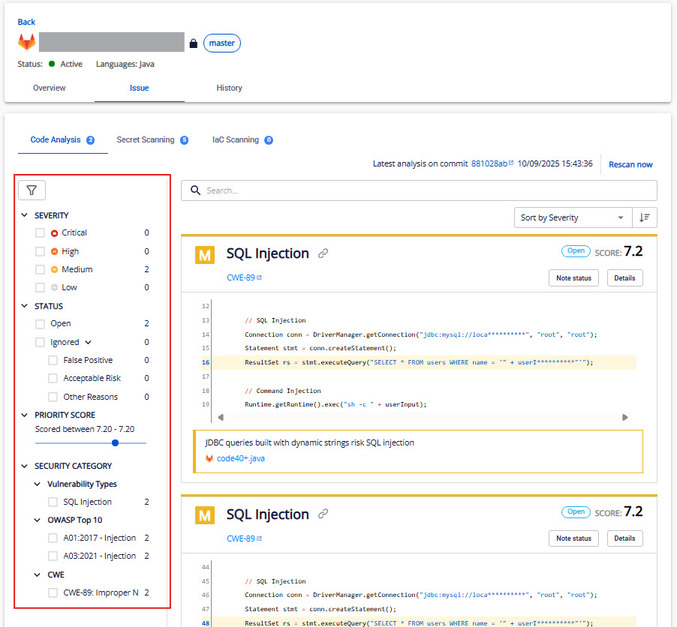Click the Back link
Image resolution: width=677 pixels, height=627 pixels.
click(26, 22)
